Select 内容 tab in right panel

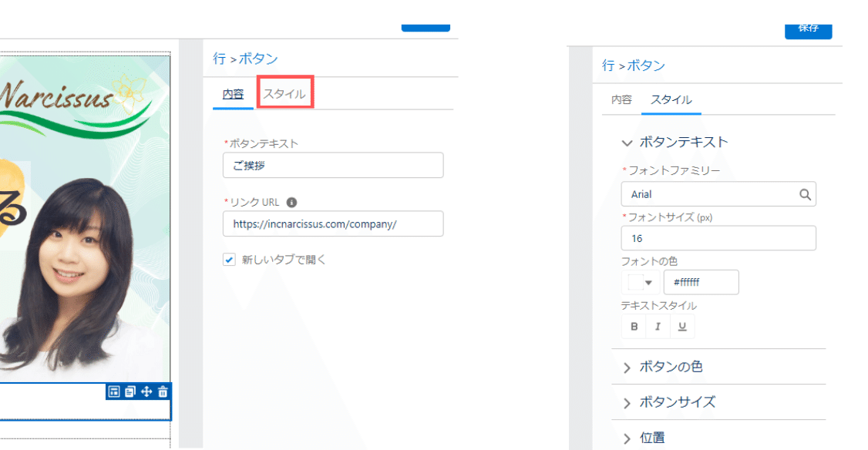tap(621, 99)
